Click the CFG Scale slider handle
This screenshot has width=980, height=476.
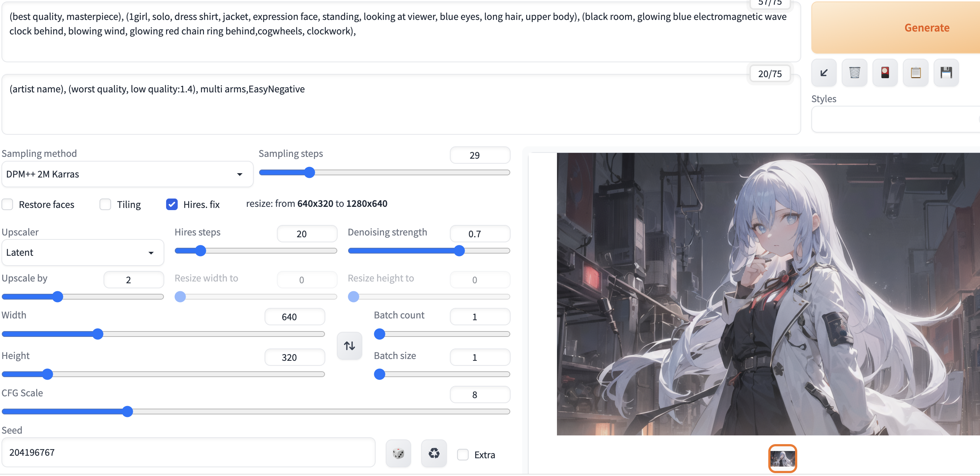click(x=127, y=412)
